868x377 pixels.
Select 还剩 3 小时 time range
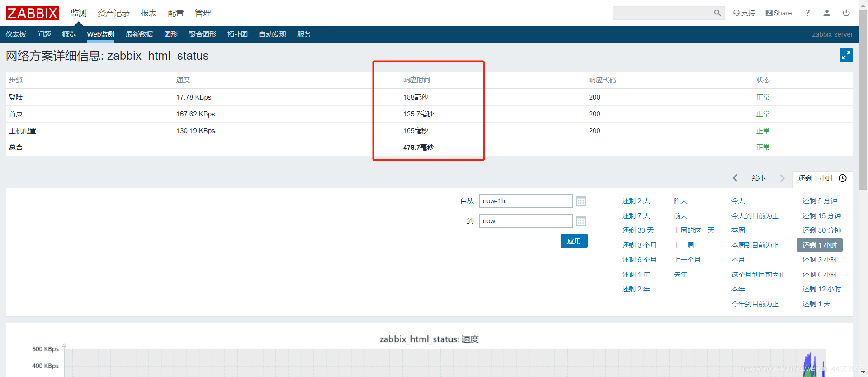pos(820,260)
